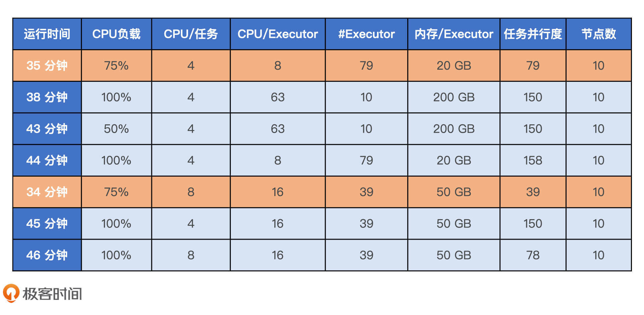Image resolution: width=644 pixels, height=315 pixels.
Task: Click the 极客时间 brand text
Action: coord(52,294)
